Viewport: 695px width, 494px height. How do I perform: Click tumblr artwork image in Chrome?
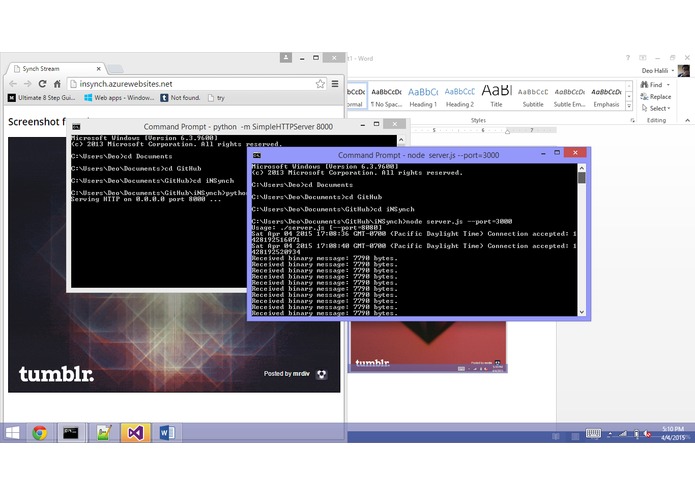pos(174,341)
